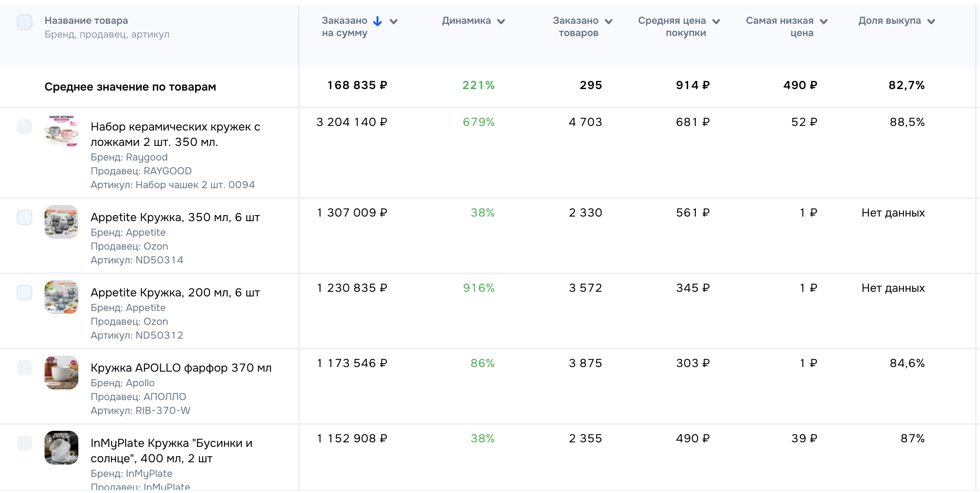Image resolution: width=980 pixels, height=493 pixels.
Task: Check the Raygood ceramic mug set row
Action: (25, 127)
